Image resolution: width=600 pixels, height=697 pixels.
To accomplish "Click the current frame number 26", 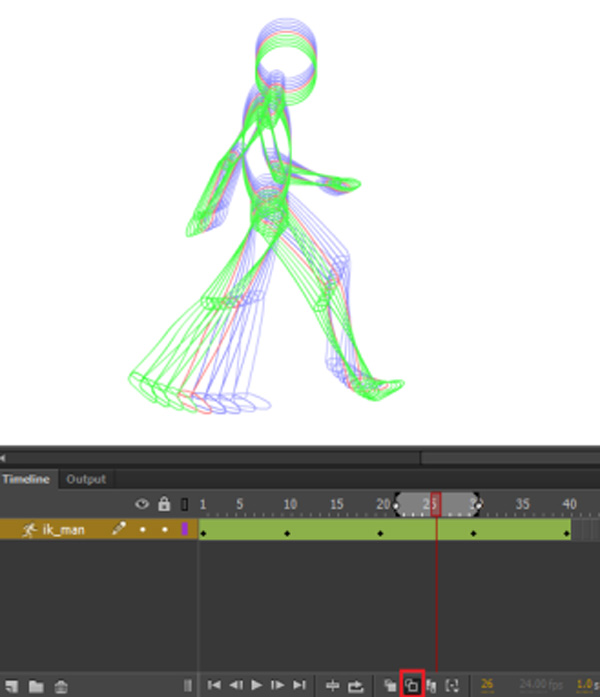I will coord(487,684).
